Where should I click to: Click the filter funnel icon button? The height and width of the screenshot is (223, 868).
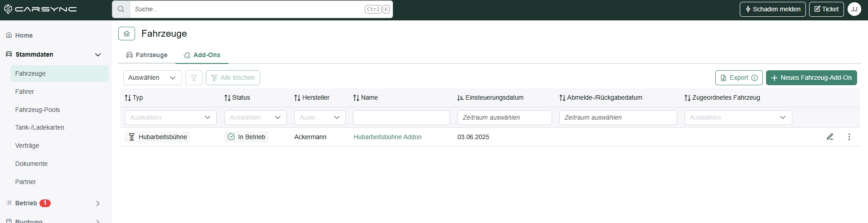click(194, 78)
